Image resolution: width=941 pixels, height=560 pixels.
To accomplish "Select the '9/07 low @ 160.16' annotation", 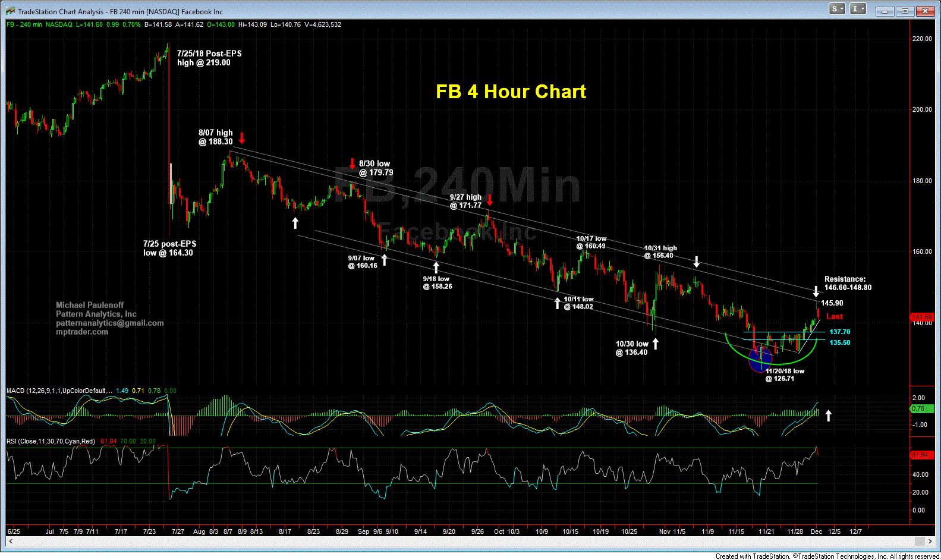I will pyautogui.click(x=363, y=262).
